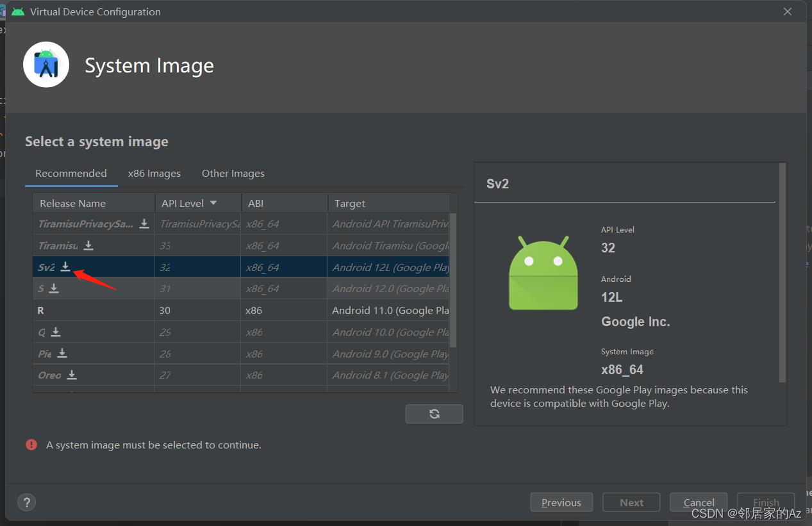The width and height of the screenshot is (812, 526).
Task: Click the 'Android 9.0 (Google Play' target cell
Action: point(388,354)
